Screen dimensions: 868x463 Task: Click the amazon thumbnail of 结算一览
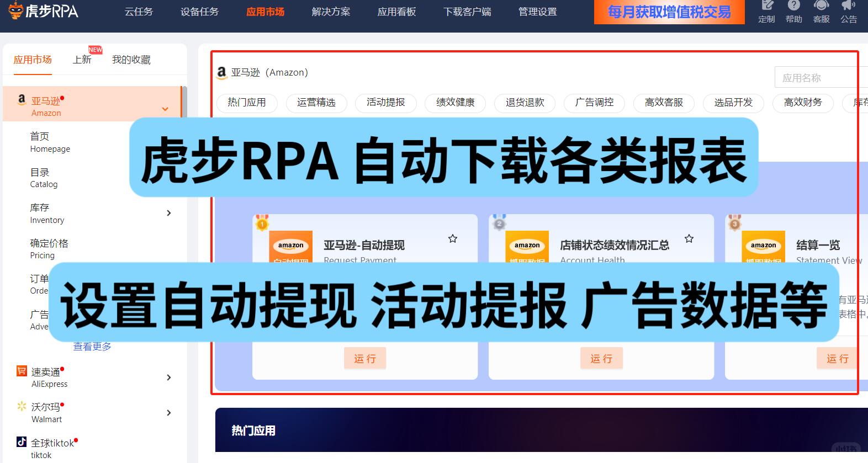[764, 246]
